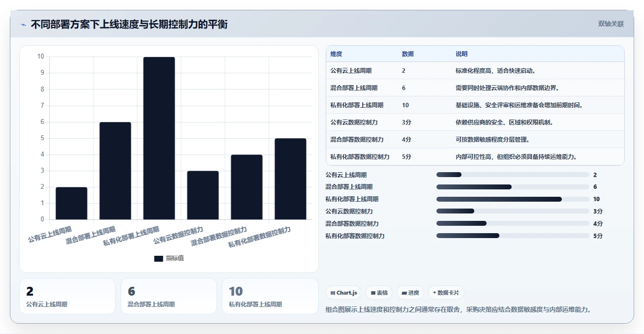Click the 公有云上线周期 progress bar

point(513,175)
